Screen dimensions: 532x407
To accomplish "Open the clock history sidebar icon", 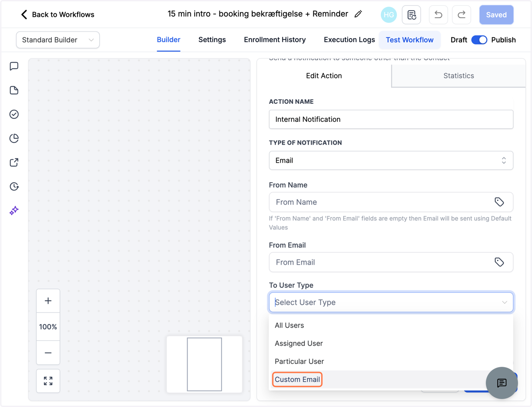I will 14,186.
